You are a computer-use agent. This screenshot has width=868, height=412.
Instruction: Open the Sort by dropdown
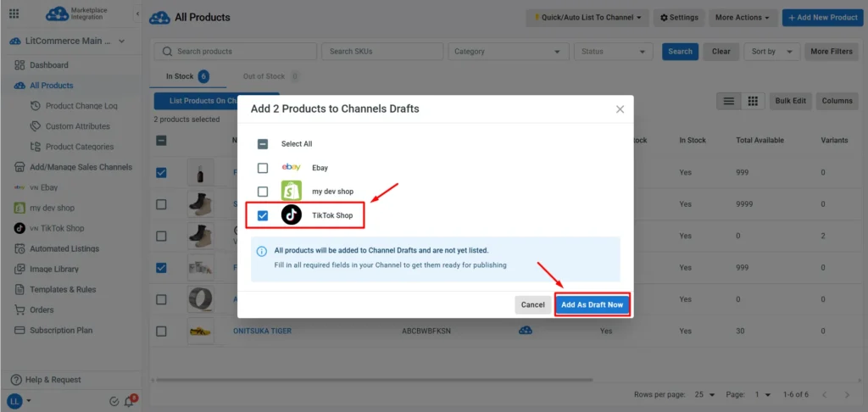click(x=771, y=52)
